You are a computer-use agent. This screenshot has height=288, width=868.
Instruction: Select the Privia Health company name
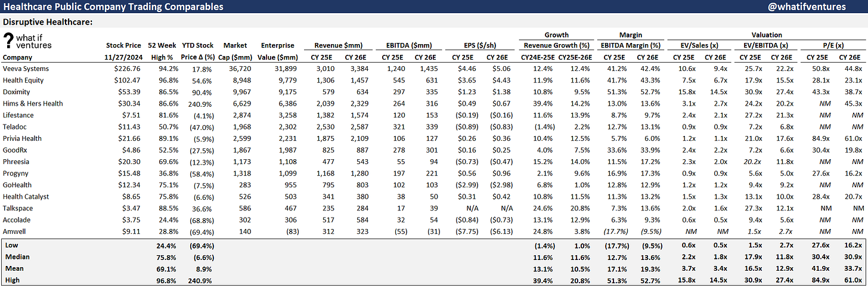pyautogui.click(x=22, y=138)
